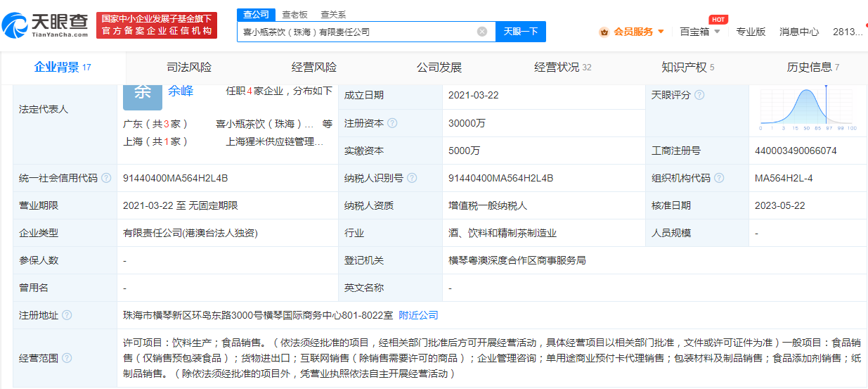The height and width of the screenshot is (389, 868).
Task: Open the 司法风险 tab
Action: (189, 68)
